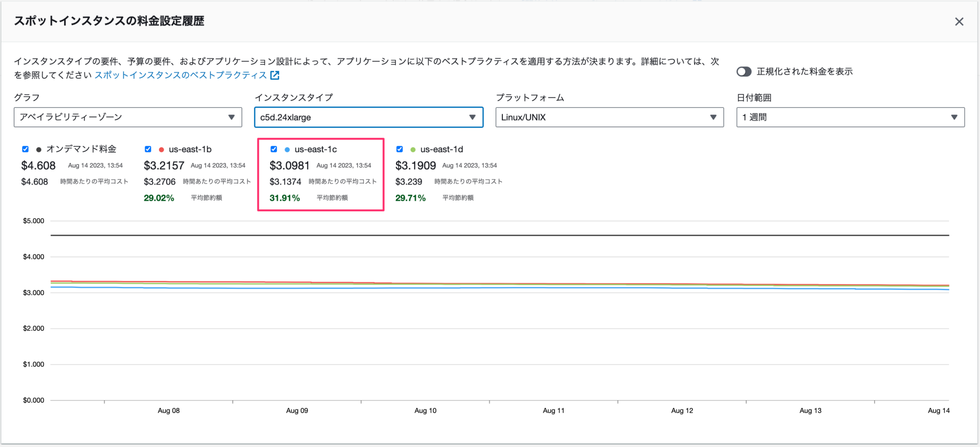980x447 pixels.
Task: Click the black オンデマンド料金 legend dot
Action: [x=39, y=149]
